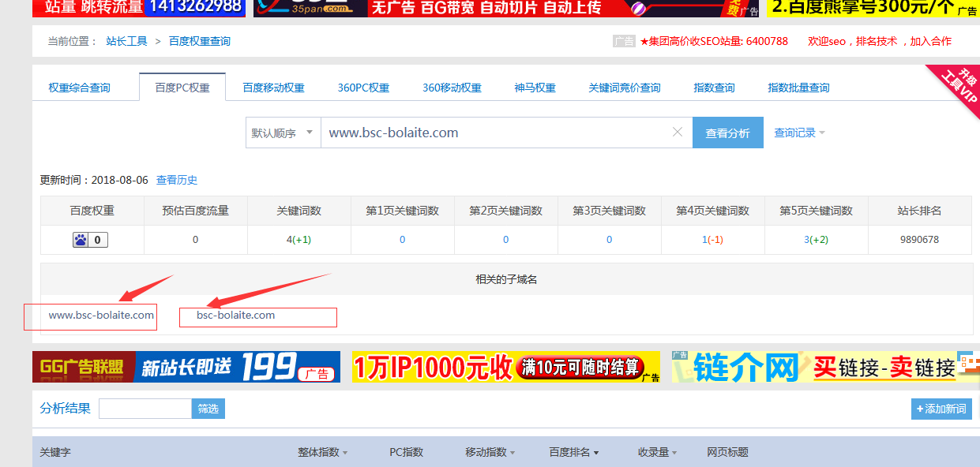Open the 站量 跳转流量 top banner

(139, 8)
